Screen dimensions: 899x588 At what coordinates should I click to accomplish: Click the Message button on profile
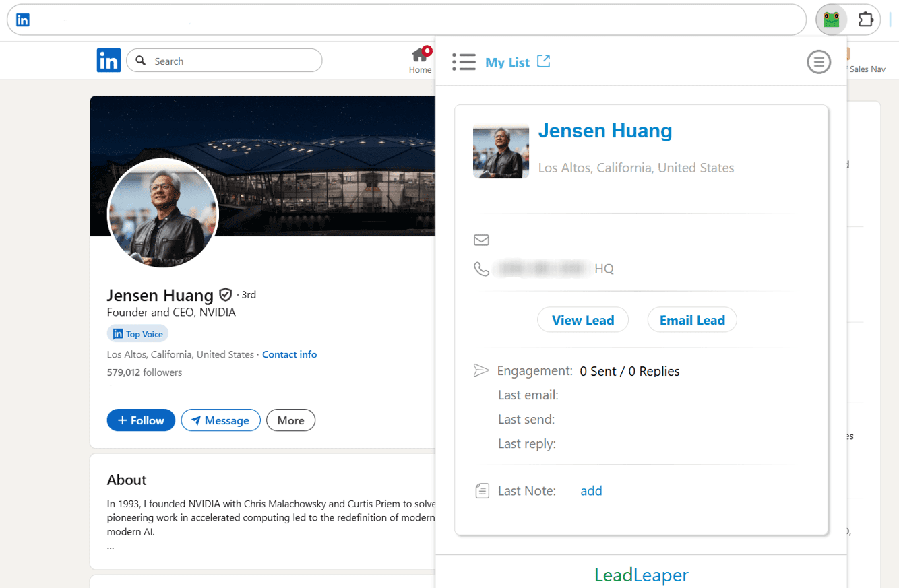[220, 420]
